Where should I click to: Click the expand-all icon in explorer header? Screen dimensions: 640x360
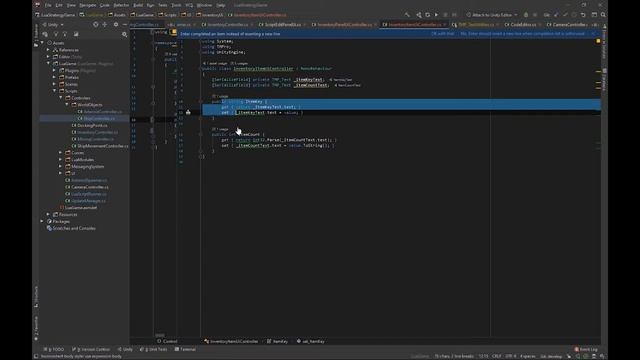(105, 24)
